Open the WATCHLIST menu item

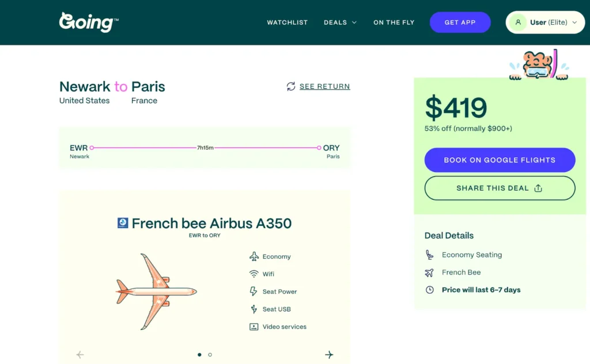[287, 22]
